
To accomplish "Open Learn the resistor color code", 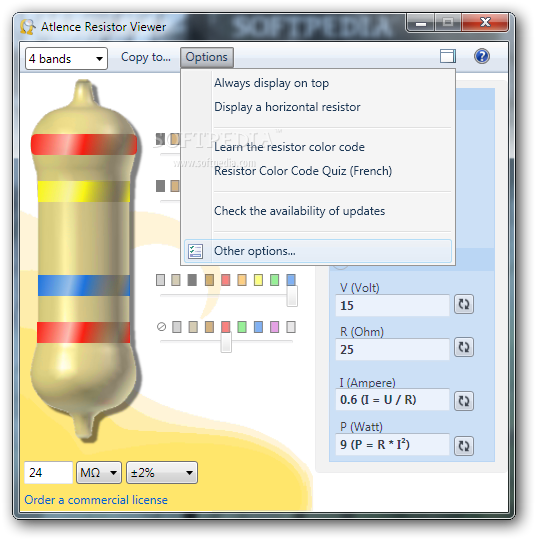I will point(289,147).
